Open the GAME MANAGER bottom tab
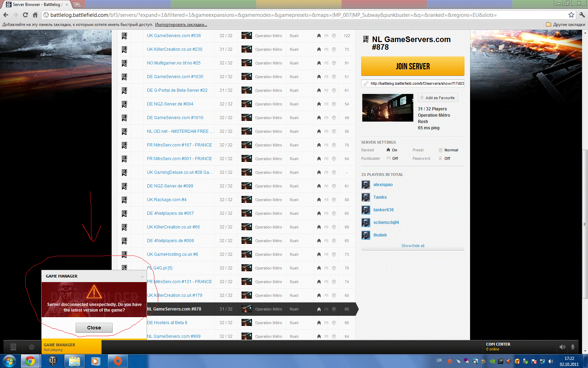588x368 pixels. tap(72, 347)
